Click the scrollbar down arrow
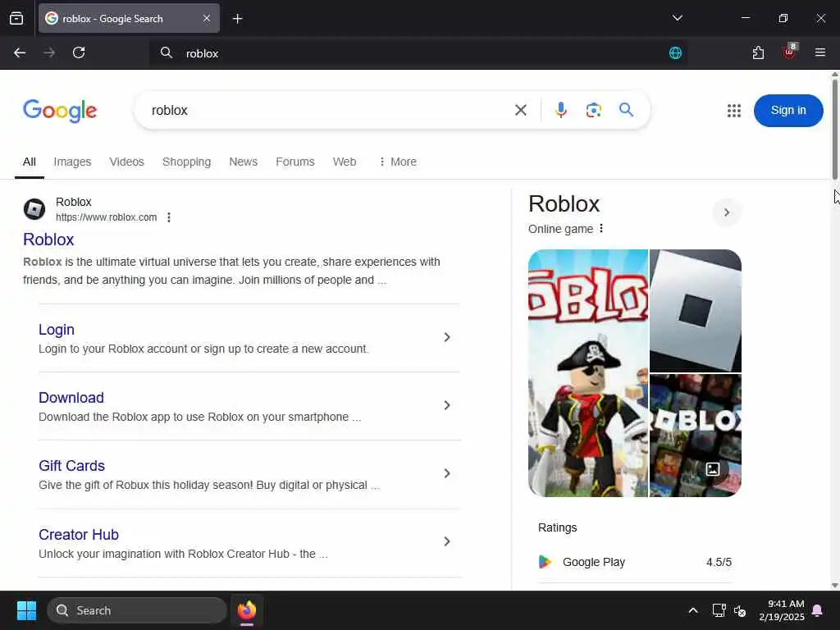Image resolution: width=840 pixels, height=630 pixels. [x=834, y=585]
